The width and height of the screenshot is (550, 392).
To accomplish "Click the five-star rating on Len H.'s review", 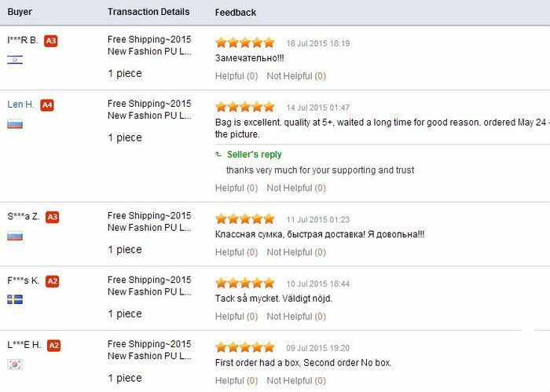I will click(x=245, y=107).
